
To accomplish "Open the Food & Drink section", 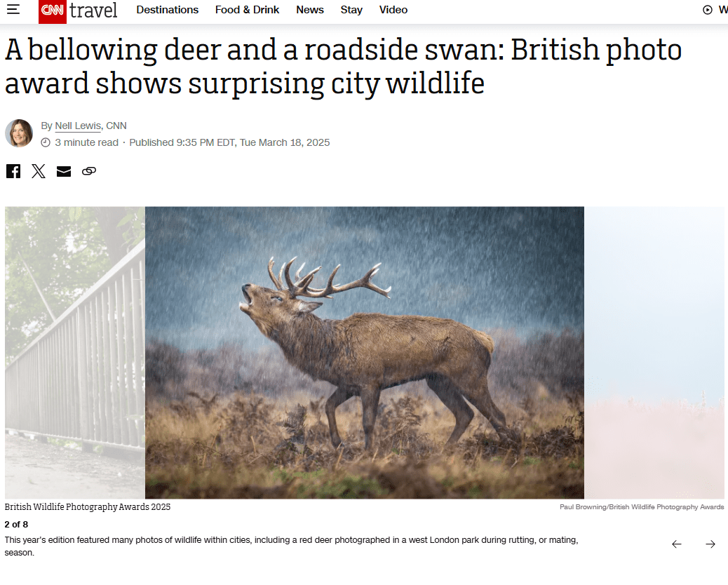I will (x=247, y=10).
